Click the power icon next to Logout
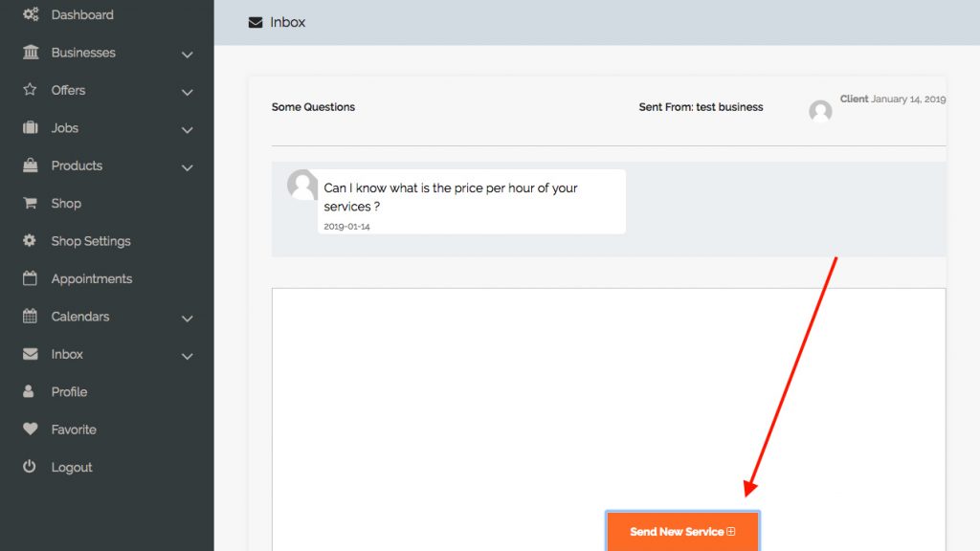This screenshot has height=551, width=980. pyautogui.click(x=30, y=467)
